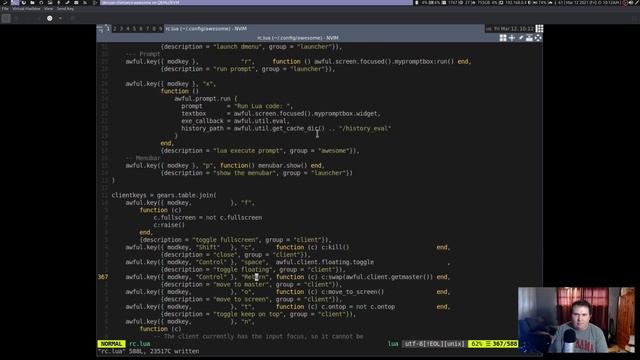640x360 pixels.
Task: Open the Virtual Machine menu
Action: (26, 9)
